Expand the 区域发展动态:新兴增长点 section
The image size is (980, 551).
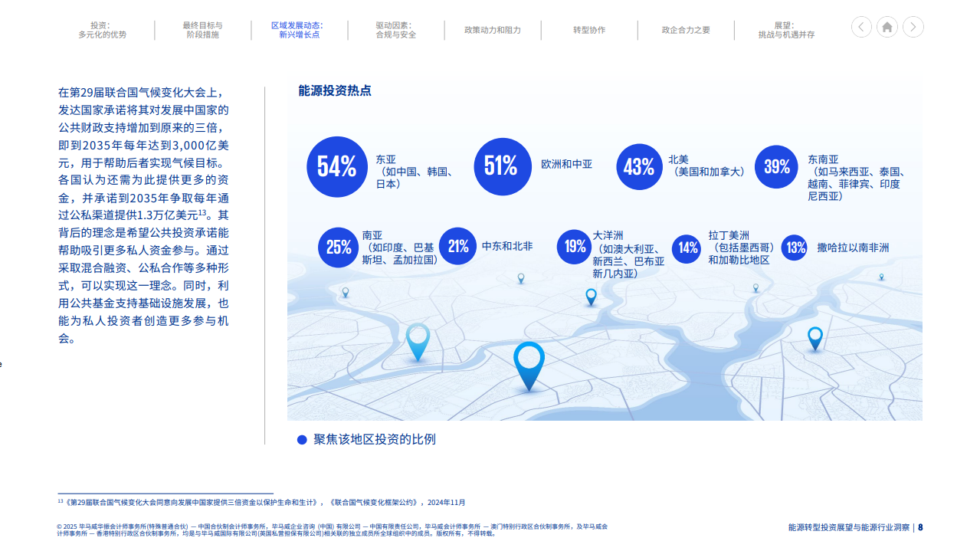(300, 29)
